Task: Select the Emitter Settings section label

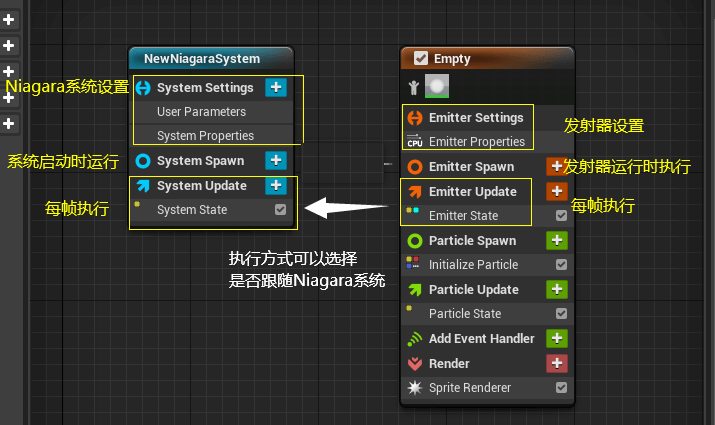Action: 476,118
